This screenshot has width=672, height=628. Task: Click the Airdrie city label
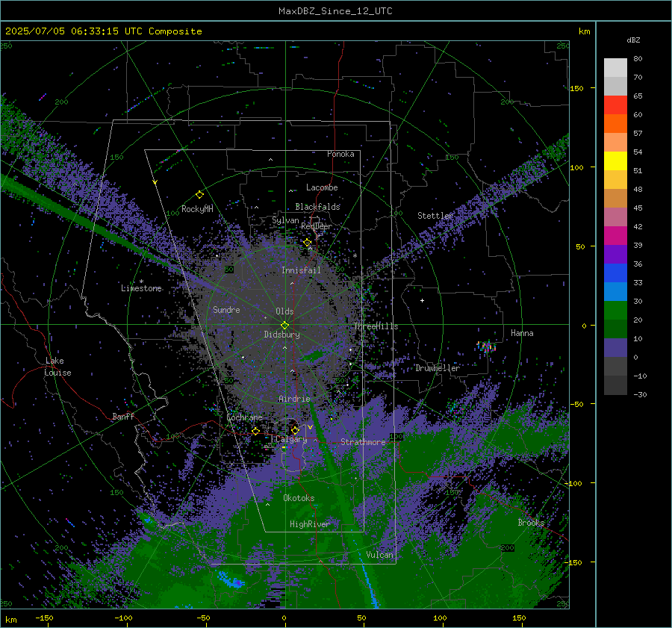[294, 399]
